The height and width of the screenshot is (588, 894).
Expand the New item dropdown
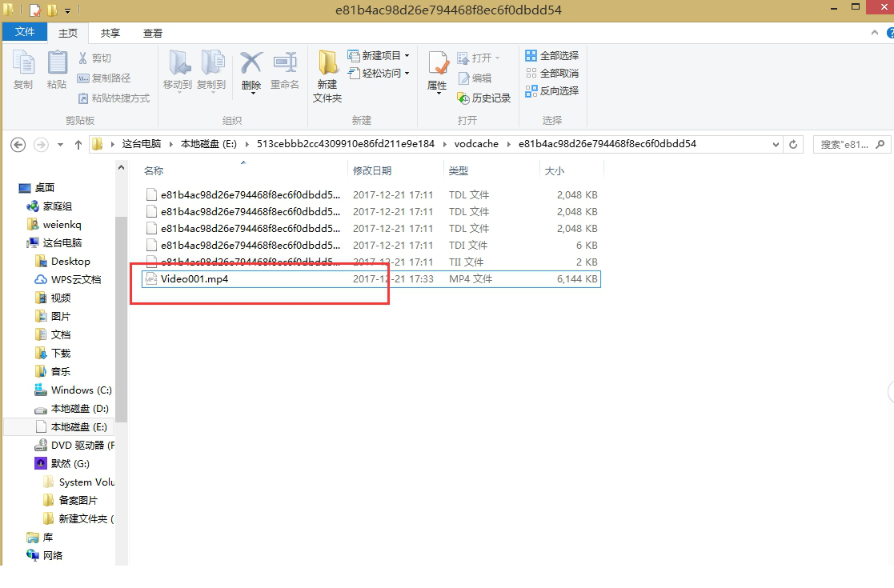pos(381,56)
